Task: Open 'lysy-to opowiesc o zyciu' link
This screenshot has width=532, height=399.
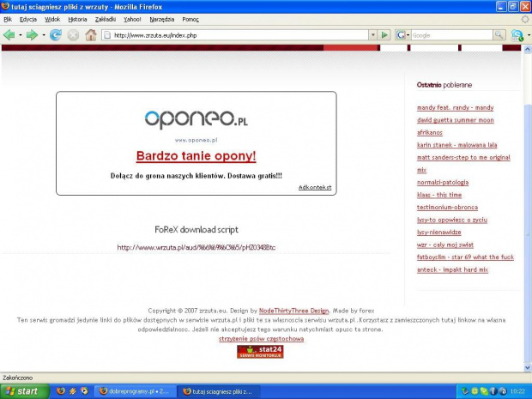Action: 452,220
